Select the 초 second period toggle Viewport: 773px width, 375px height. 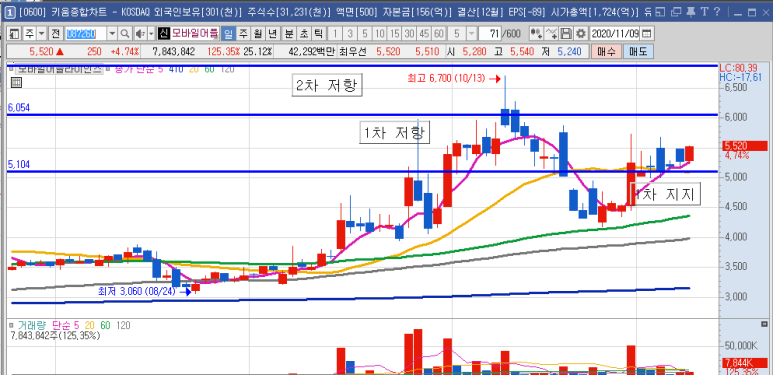click(304, 34)
